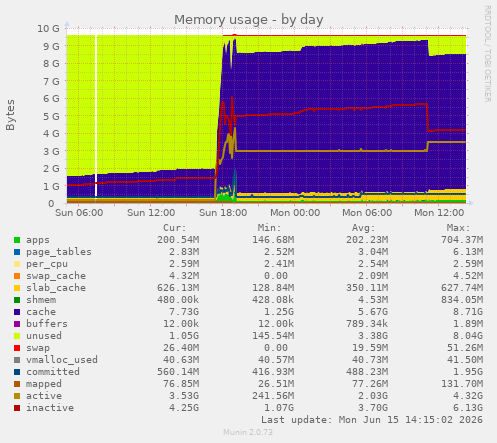The image size is (497, 443).
Task: Click the 'Mon 00:00' x-axis label
Action: (295, 213)
